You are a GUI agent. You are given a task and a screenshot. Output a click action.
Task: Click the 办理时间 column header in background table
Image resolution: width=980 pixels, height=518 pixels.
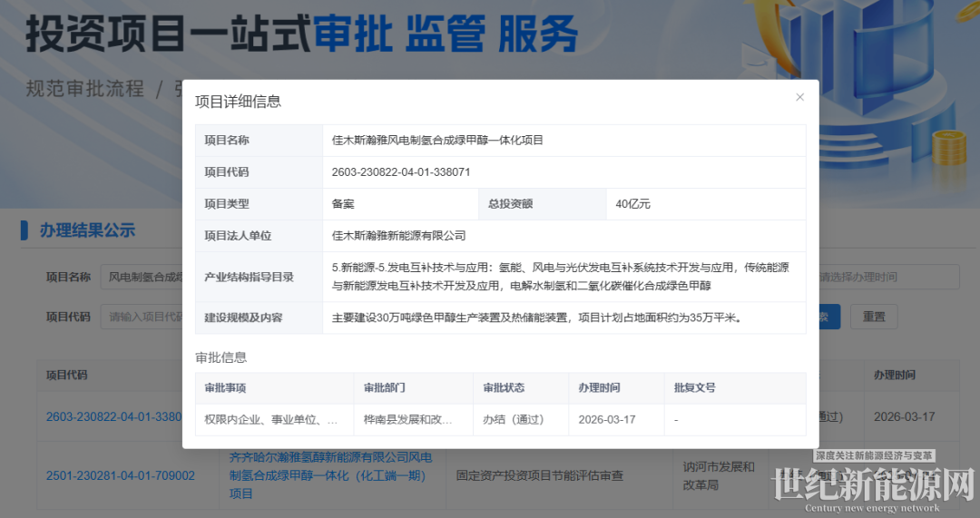point(894,375)
